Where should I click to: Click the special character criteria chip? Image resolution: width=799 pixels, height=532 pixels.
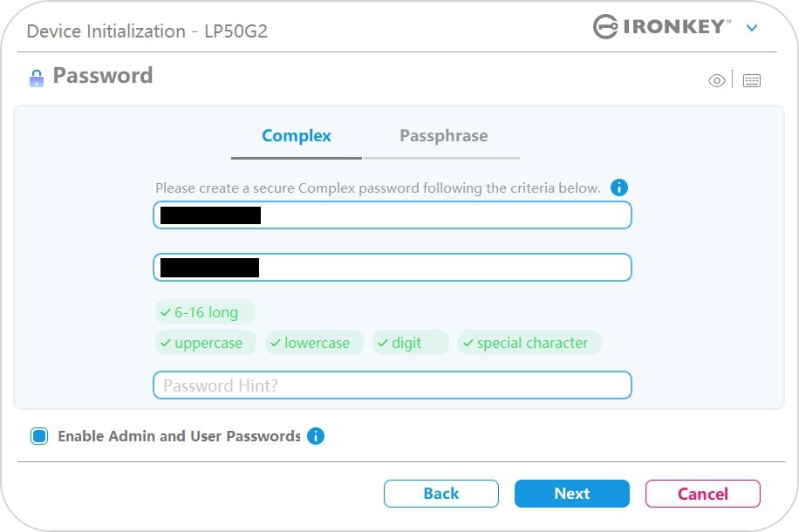point(529,343)
